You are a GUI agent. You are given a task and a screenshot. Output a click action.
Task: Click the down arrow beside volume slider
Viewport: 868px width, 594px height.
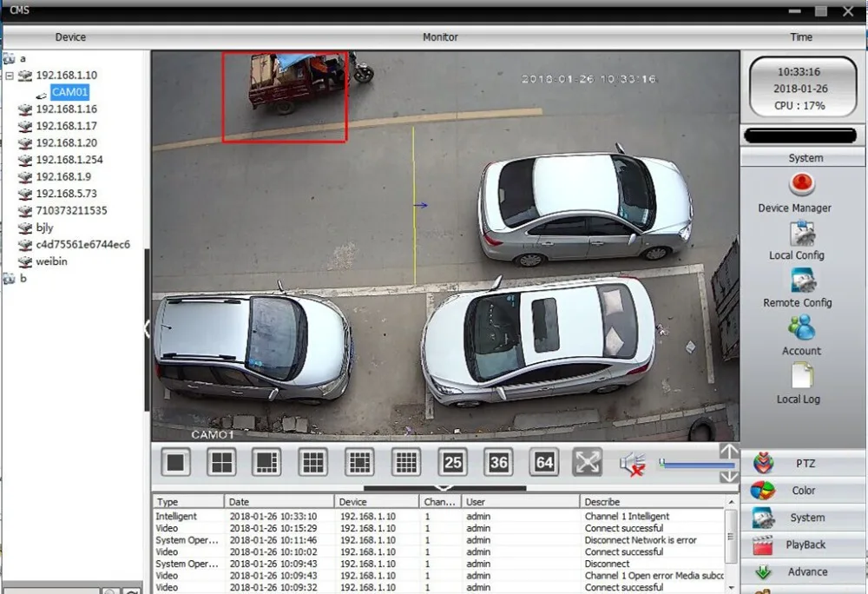tap(729, 477)
